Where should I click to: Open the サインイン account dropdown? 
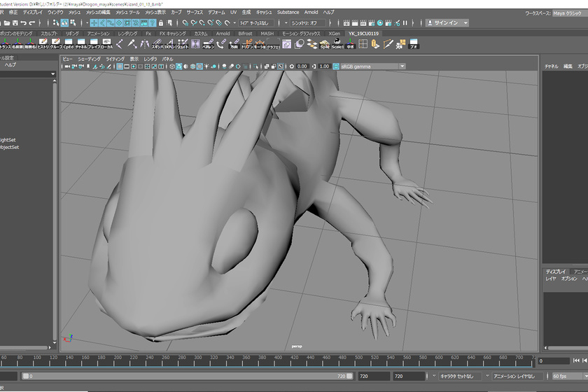447,23
